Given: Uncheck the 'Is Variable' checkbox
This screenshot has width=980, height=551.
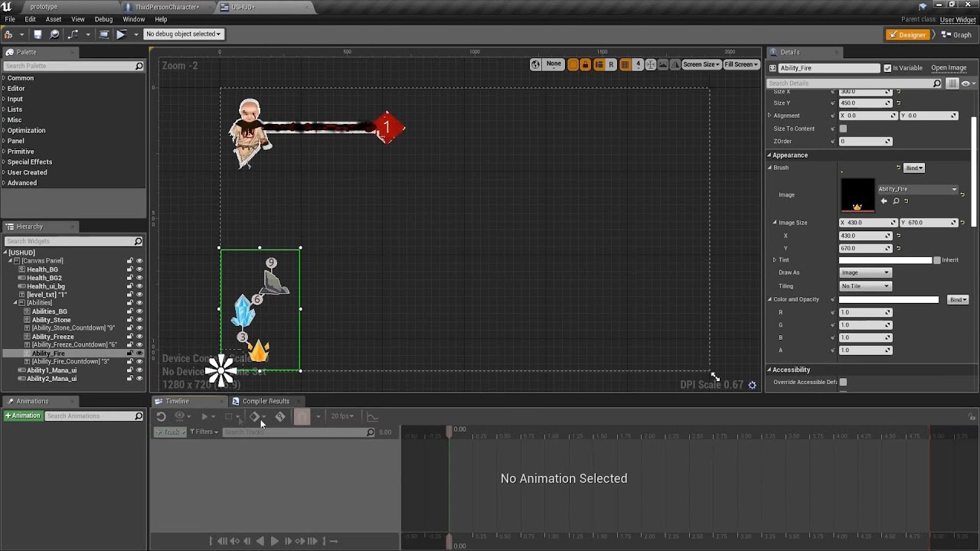Looking at the screenshot, I should tap(887, 68).
